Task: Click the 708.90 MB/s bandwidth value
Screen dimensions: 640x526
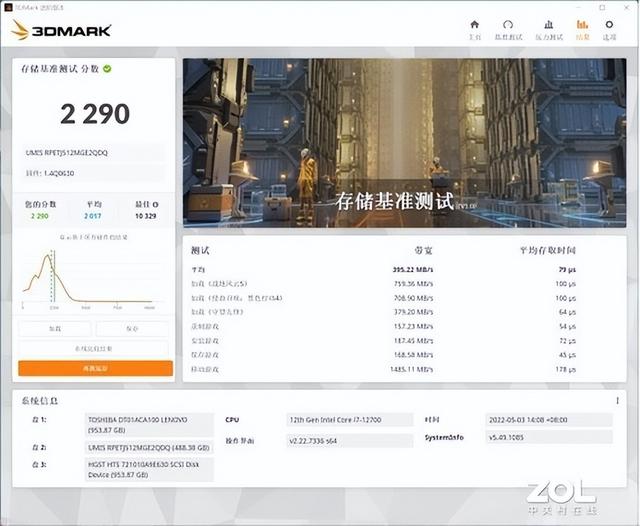Action: 413,298
